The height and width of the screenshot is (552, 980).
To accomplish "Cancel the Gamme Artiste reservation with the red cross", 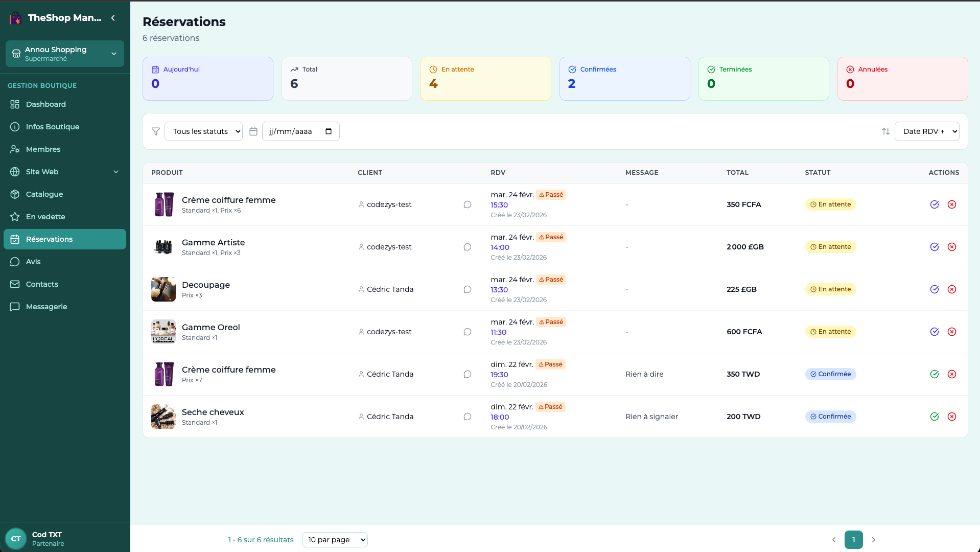I will pos(952,247).
